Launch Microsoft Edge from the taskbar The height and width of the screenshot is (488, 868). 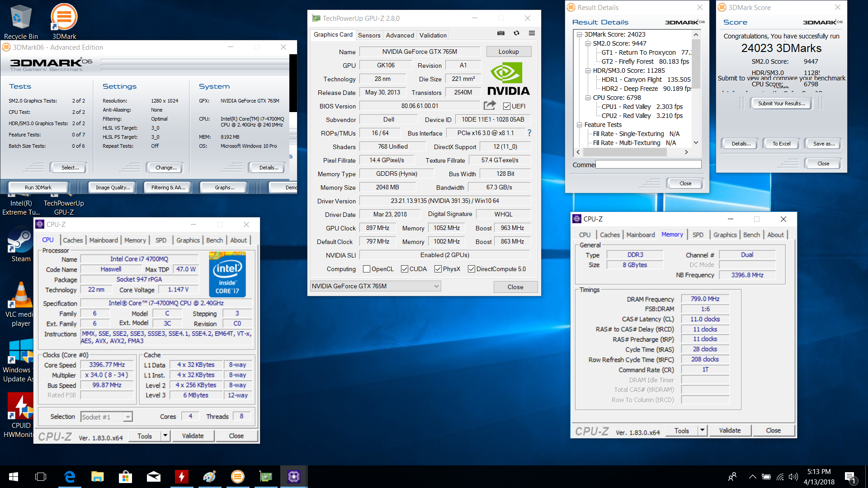pyautogui.click(x=70, y=477)
